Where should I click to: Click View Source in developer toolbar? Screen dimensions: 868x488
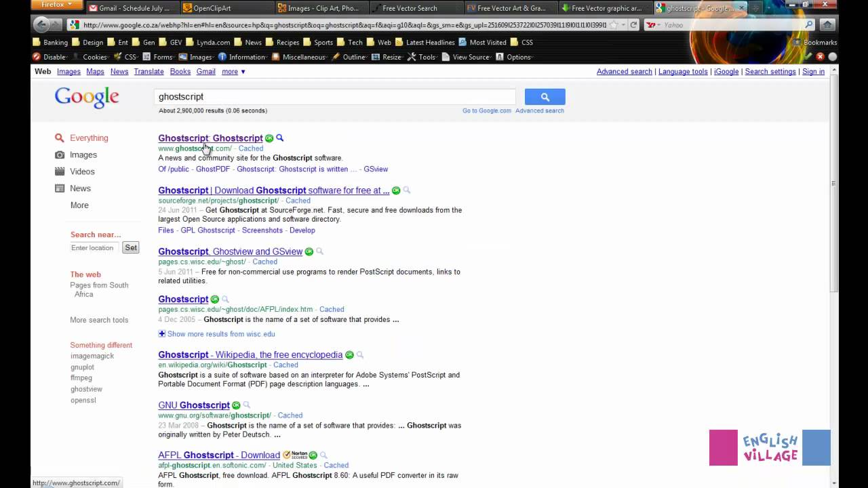point(466,57)
